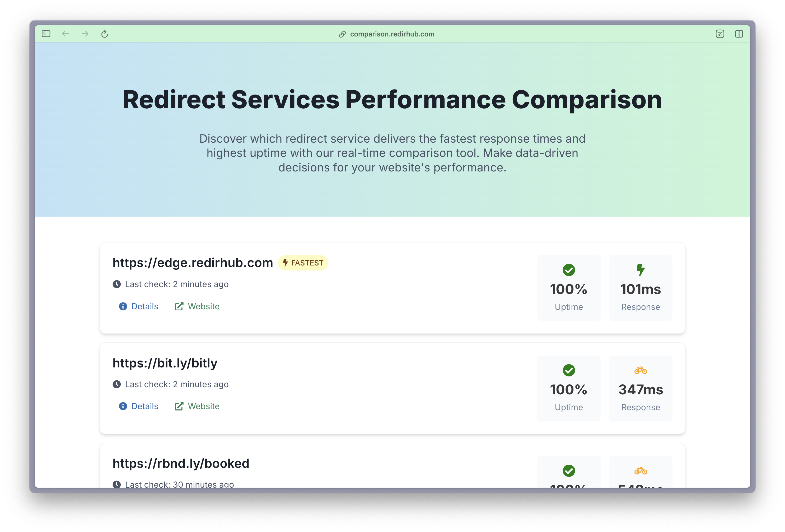Toggle the browser sidebar panel

click(46, 34)
